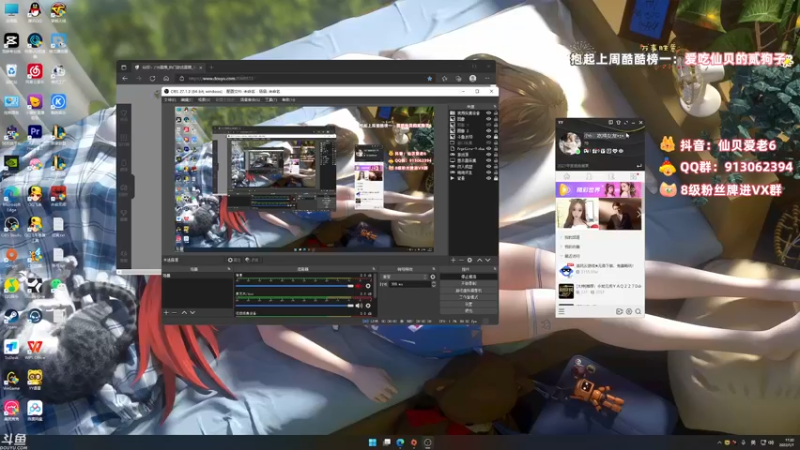Mute second mixer channel speaker
Image resolution: width=800 pixels, height=450 pixels.
coord(359,306)
